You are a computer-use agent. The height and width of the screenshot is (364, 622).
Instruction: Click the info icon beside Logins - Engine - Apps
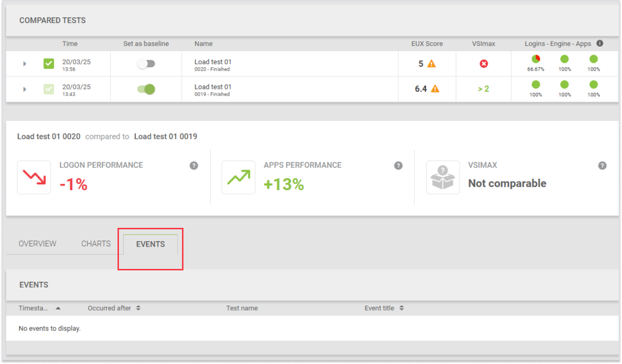600,43
